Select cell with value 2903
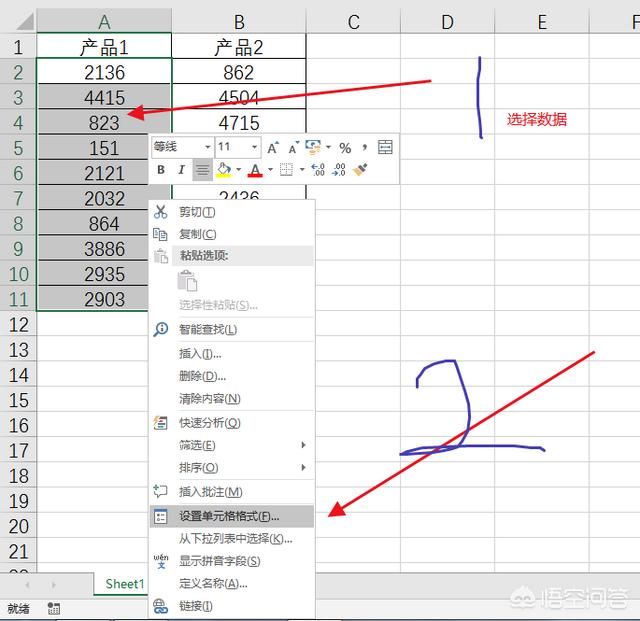640x621 pixels. 93,299
